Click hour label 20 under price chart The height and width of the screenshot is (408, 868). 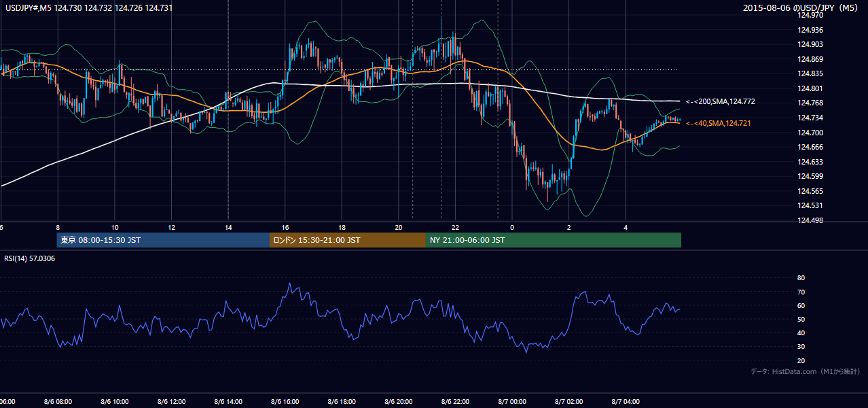point(399,227)
